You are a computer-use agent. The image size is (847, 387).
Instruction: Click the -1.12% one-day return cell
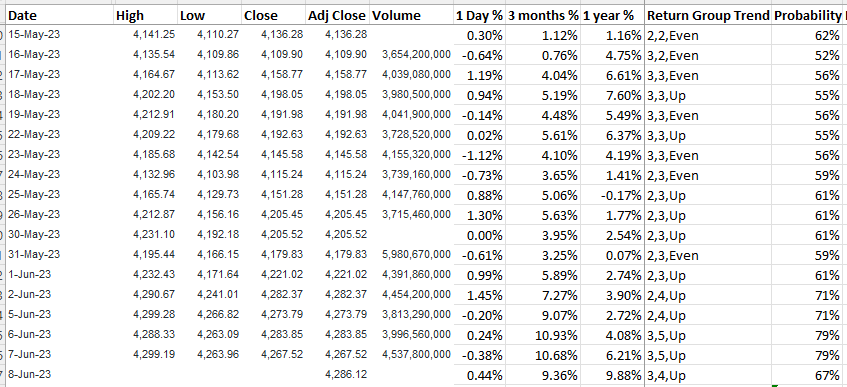479,155
